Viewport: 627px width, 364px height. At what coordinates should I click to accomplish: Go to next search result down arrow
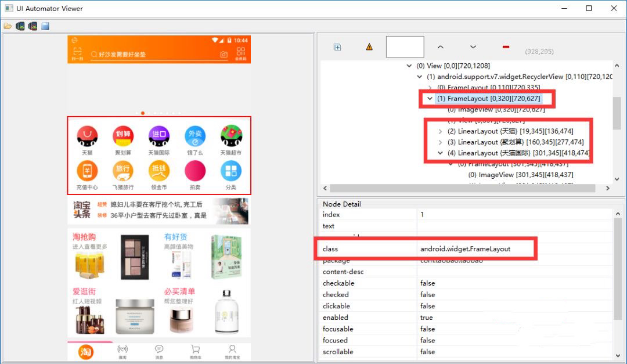point(473,47)
